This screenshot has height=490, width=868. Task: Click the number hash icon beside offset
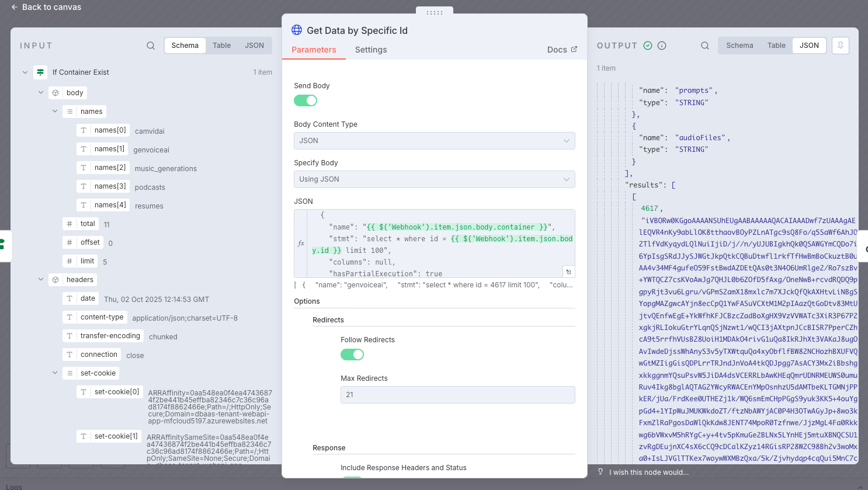[70, 242]
